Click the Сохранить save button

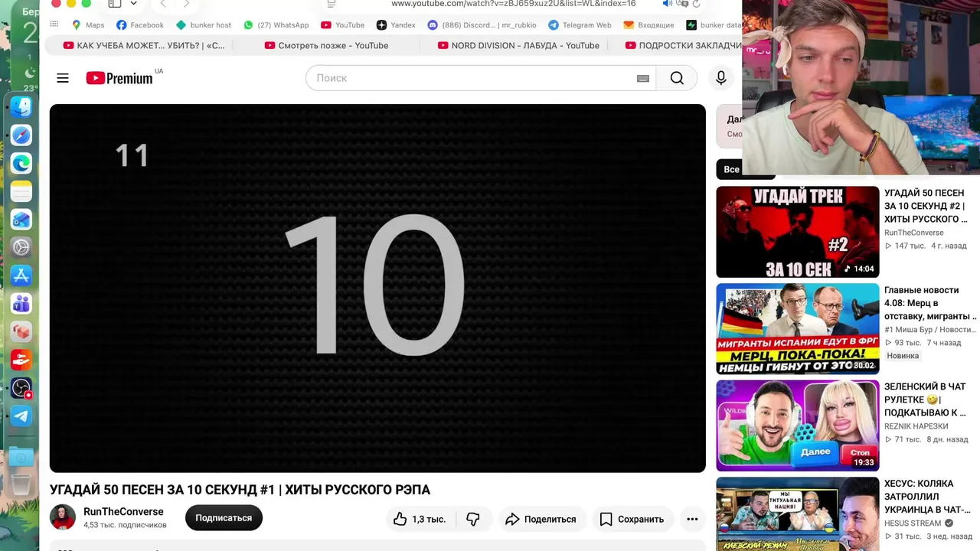coord(632,519)
